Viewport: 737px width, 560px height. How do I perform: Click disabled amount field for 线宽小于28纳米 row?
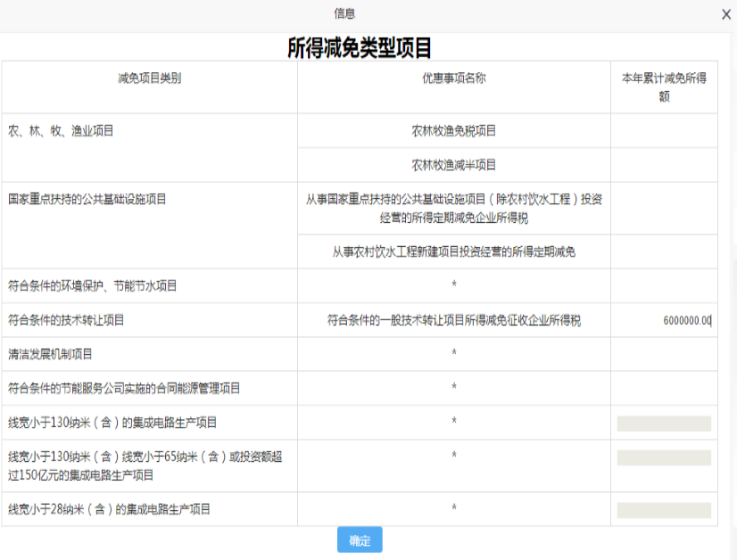tap(664, 510)
